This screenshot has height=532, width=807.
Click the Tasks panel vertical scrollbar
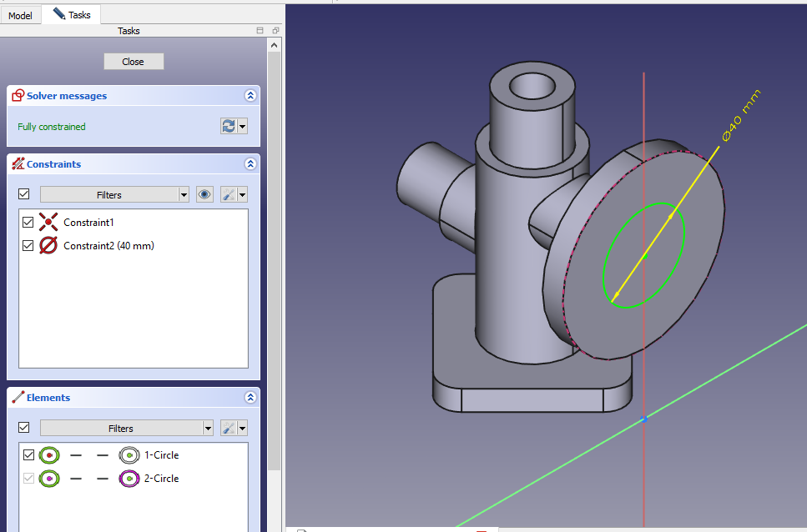[274, 250]
